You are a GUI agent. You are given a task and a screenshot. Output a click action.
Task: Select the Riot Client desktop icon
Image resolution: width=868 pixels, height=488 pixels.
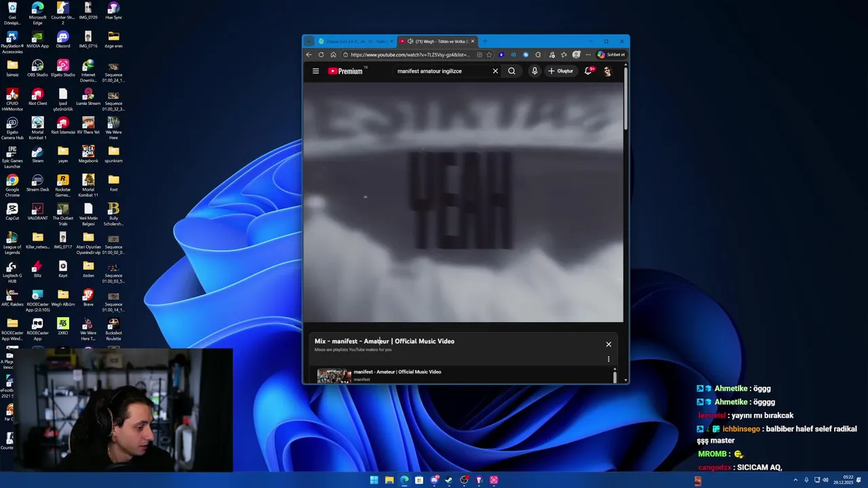[x=37, y=97]
